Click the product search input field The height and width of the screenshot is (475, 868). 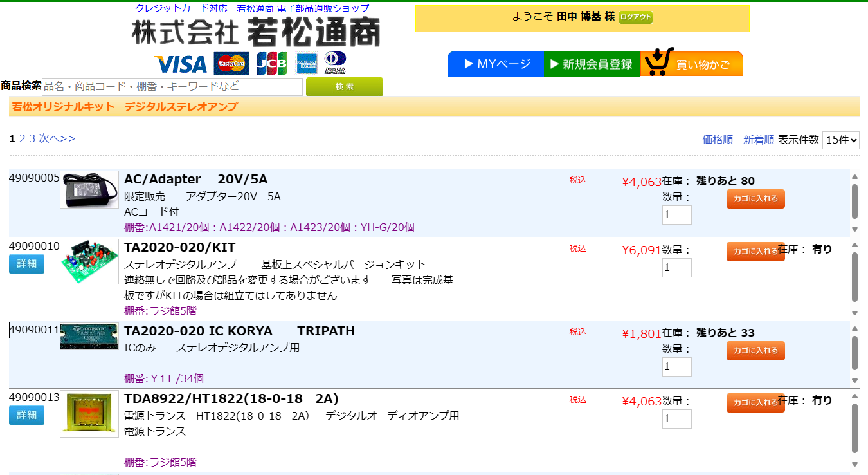172,86
